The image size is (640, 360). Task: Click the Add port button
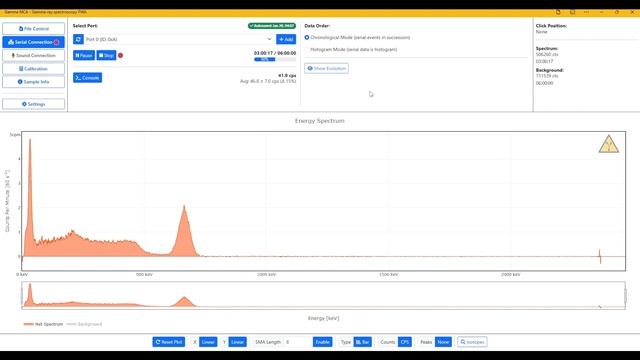point(286,39)
